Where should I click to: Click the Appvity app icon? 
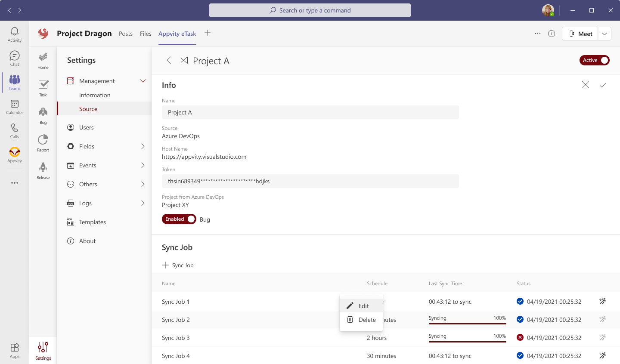[x=15, y=155]
